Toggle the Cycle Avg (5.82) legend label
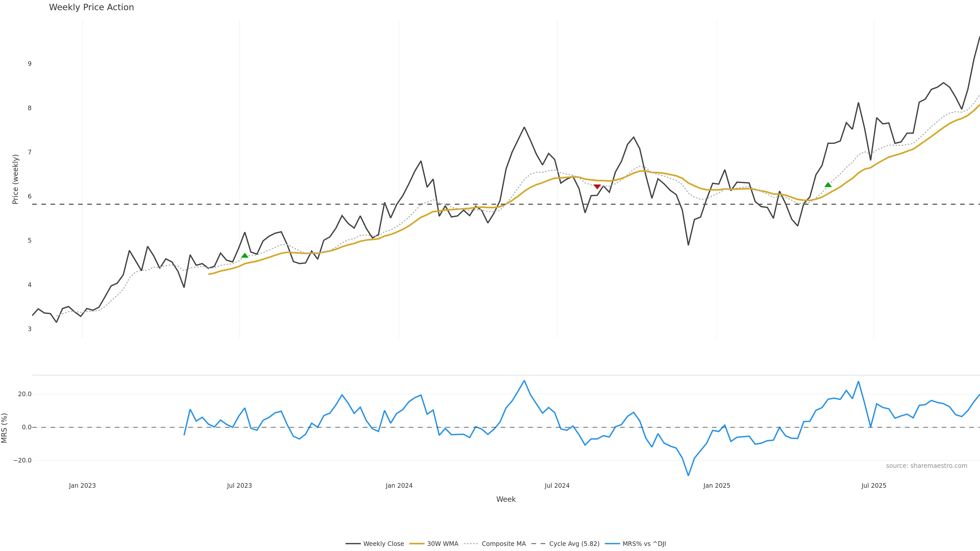This screenshot has width=980, height=551. 574,544
